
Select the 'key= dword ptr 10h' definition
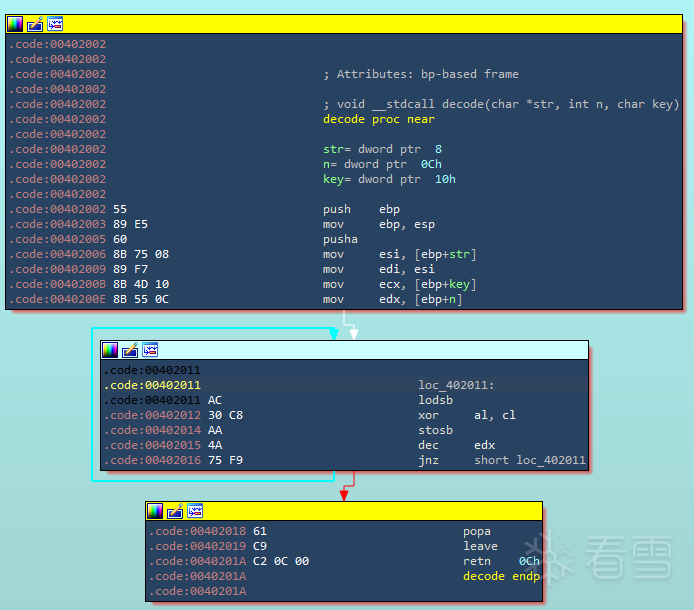(x=389, y=179)
